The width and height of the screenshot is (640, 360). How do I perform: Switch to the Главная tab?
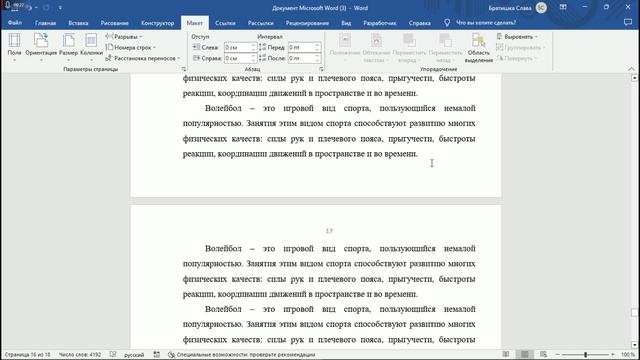(x=45, y=23)
